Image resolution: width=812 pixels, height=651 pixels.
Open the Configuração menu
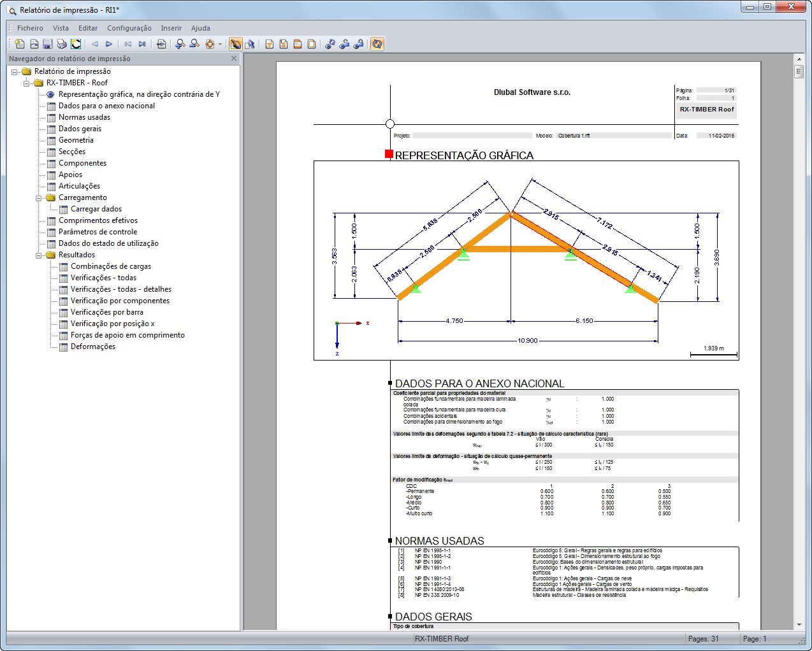pos(129,28)
